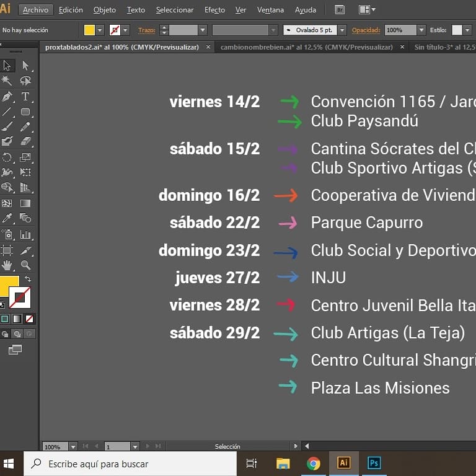476x476 pixels.
Task: Set paint mode to Gradient
Action: [x=17, y=319]
